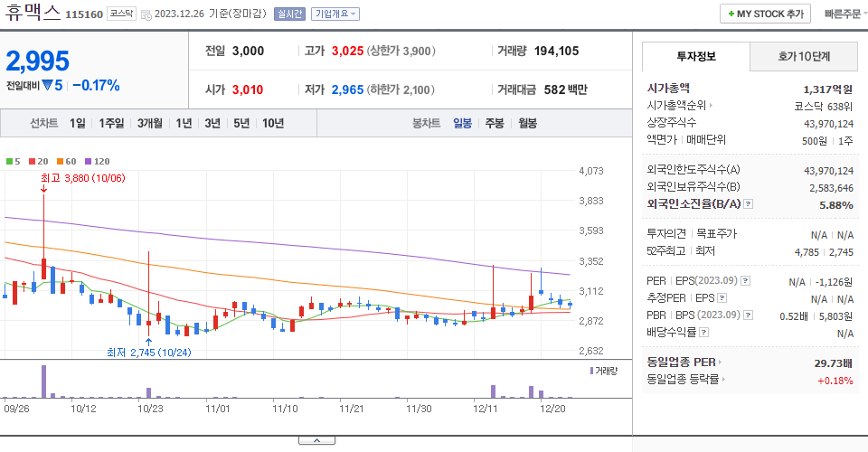Viewport: 868px width, 452px height.
Task: Click the green 5-day moving average legend
Action: coord(13,162)
